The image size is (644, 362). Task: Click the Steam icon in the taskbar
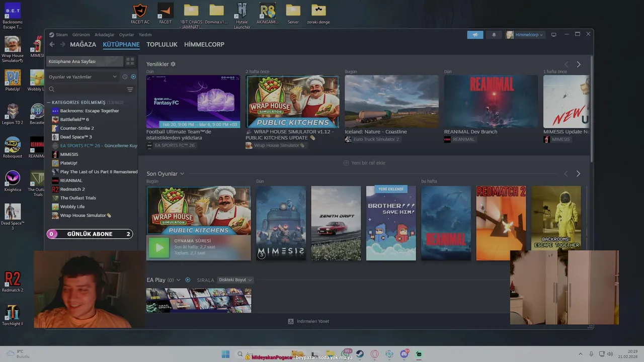tap(360, 354)
